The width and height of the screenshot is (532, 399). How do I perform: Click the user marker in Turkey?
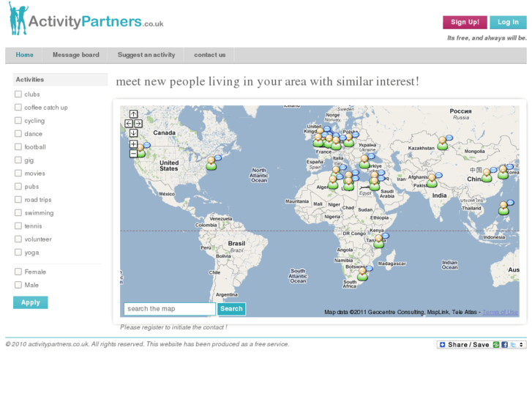[364, 162]
